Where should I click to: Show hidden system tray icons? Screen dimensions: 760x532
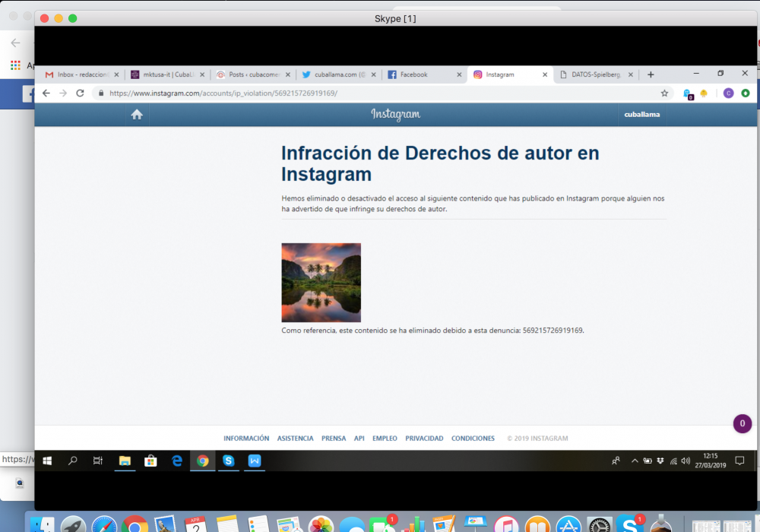pos(635,461)
